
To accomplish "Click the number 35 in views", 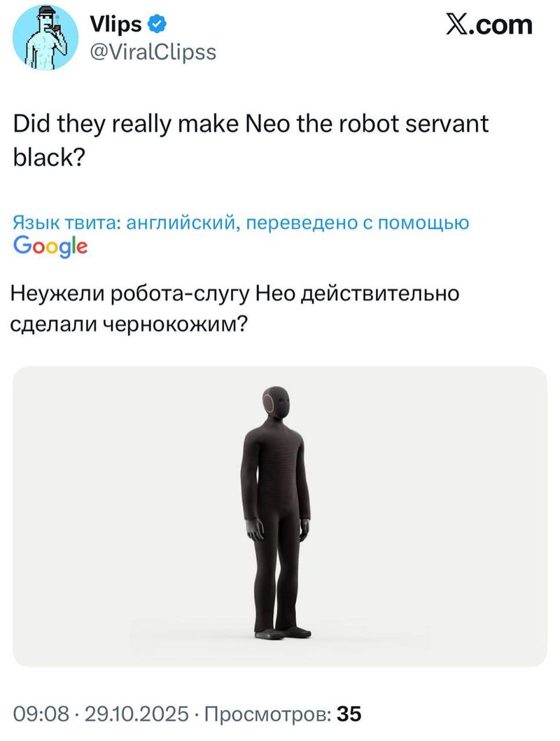I will (x=349, y=714).
